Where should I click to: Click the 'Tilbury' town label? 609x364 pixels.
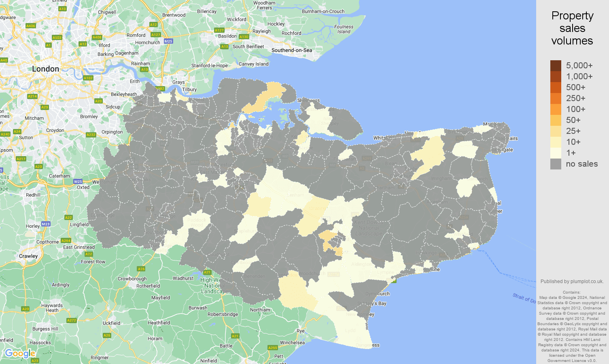(x=189, y=89)
